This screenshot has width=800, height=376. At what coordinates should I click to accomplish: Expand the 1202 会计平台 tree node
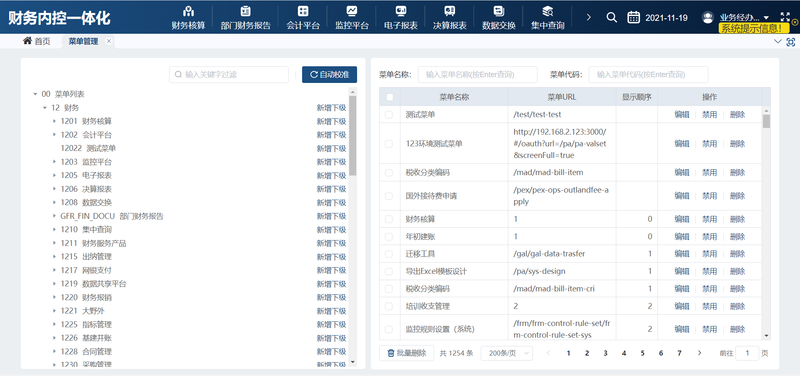(x=54, y=135)
